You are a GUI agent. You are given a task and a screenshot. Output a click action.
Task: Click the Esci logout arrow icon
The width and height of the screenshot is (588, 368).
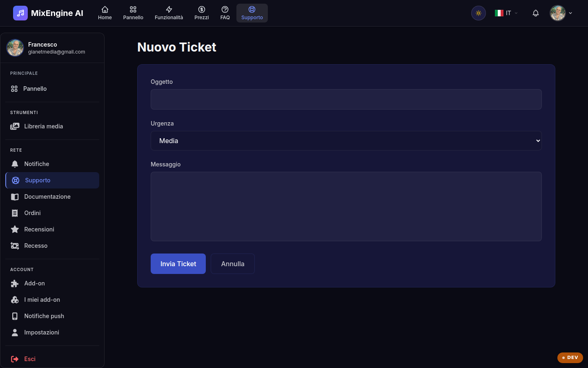coord(15,359)
